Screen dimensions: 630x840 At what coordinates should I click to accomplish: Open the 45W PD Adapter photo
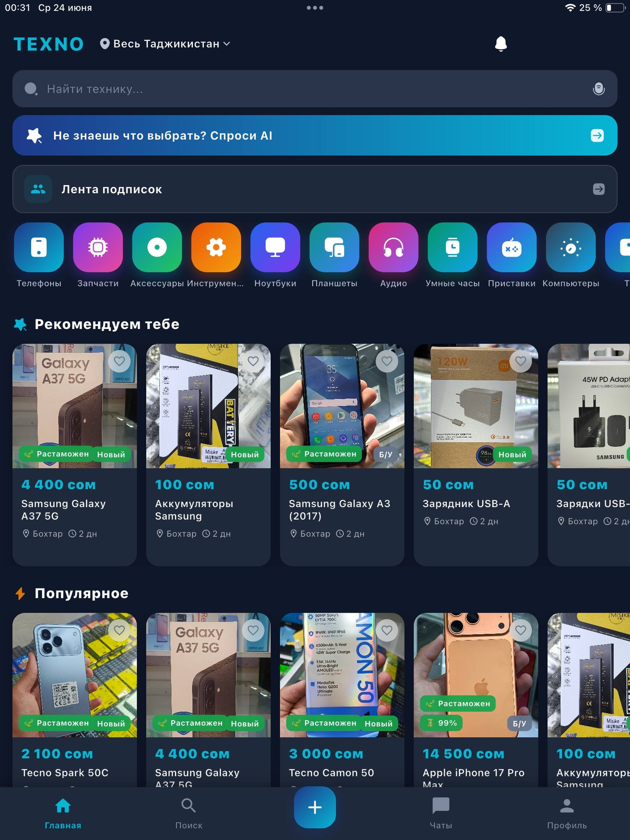[x=588, y=406]
